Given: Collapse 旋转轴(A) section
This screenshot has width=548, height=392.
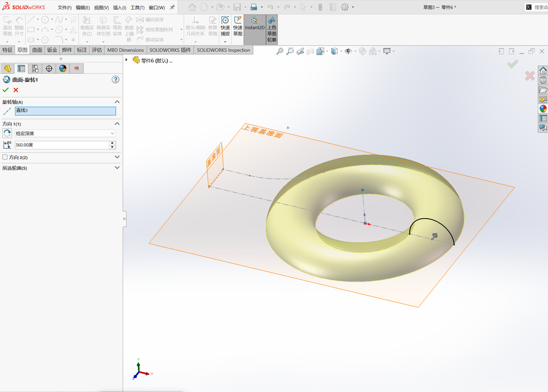Looking at the screenshot, I should [x=117, y=102].
